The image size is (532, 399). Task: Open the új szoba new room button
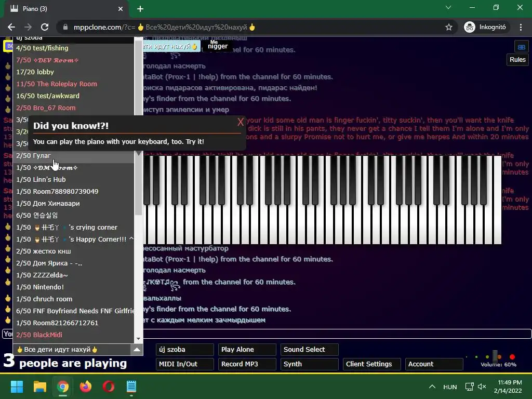click(x=184, y=350)
